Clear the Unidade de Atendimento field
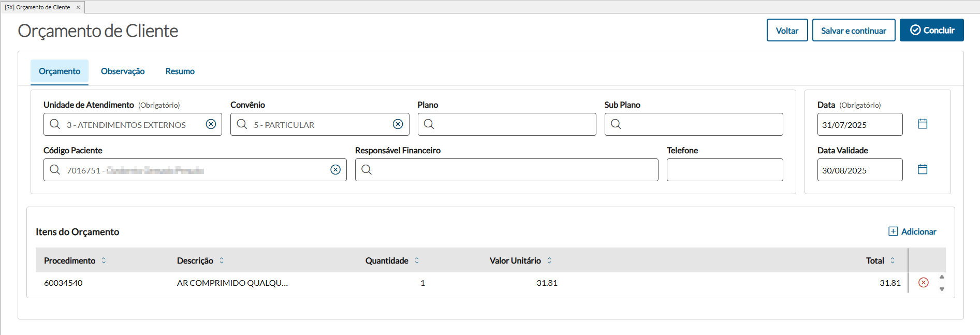The height and width of the screenshot is (335, 980). 211,124
